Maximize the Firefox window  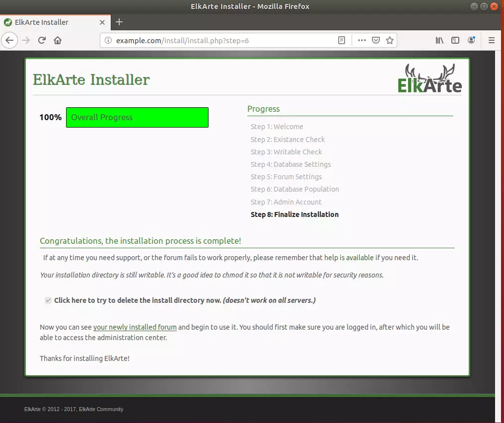coord(484,6)
